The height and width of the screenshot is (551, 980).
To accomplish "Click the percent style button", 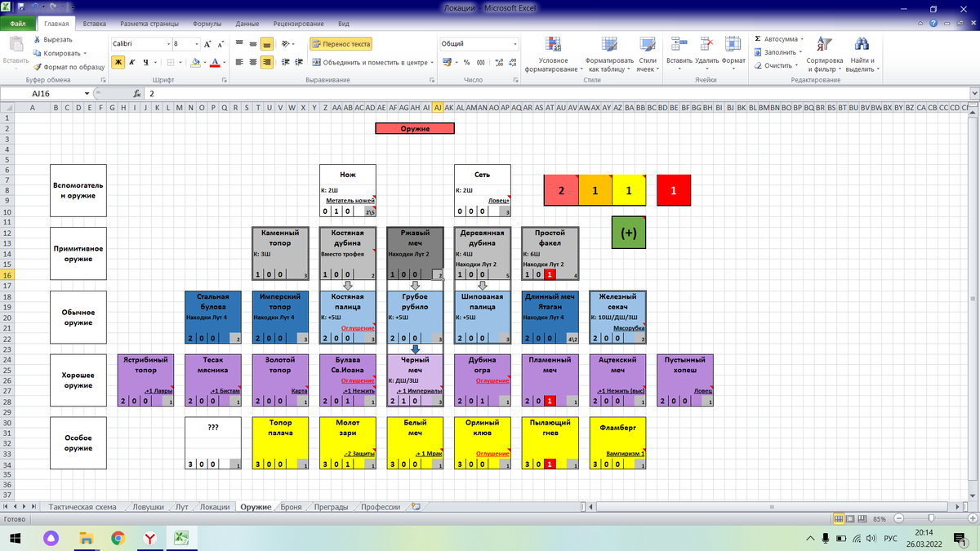I will click(x=466, y=62).
